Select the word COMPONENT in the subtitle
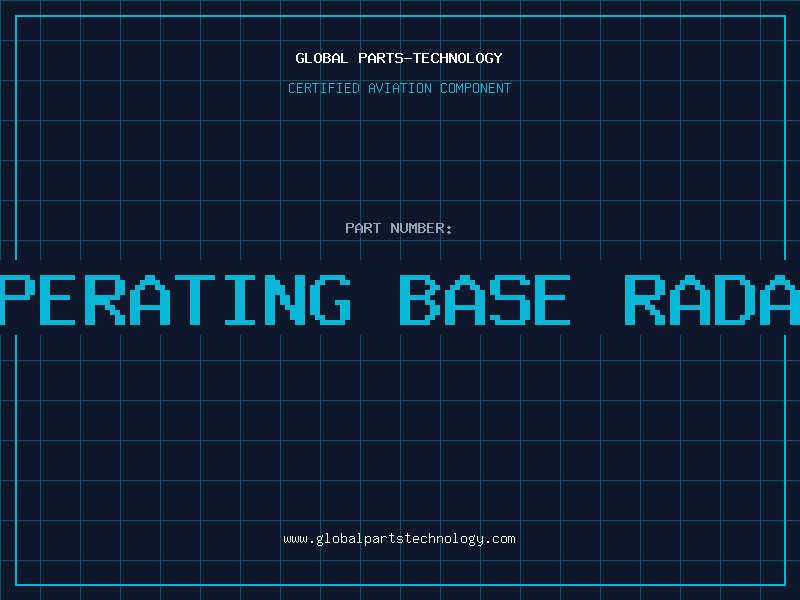 click(x=474, y=88)
